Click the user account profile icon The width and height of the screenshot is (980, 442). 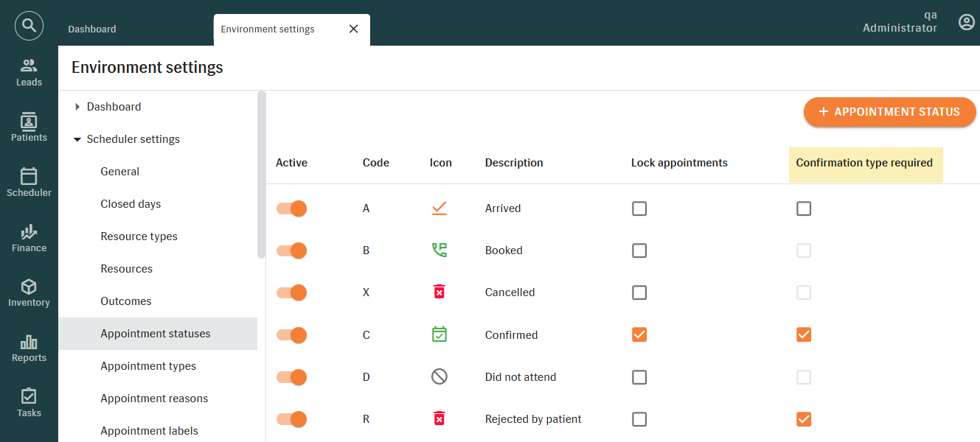pyautogui.click(x=966, y=23)
